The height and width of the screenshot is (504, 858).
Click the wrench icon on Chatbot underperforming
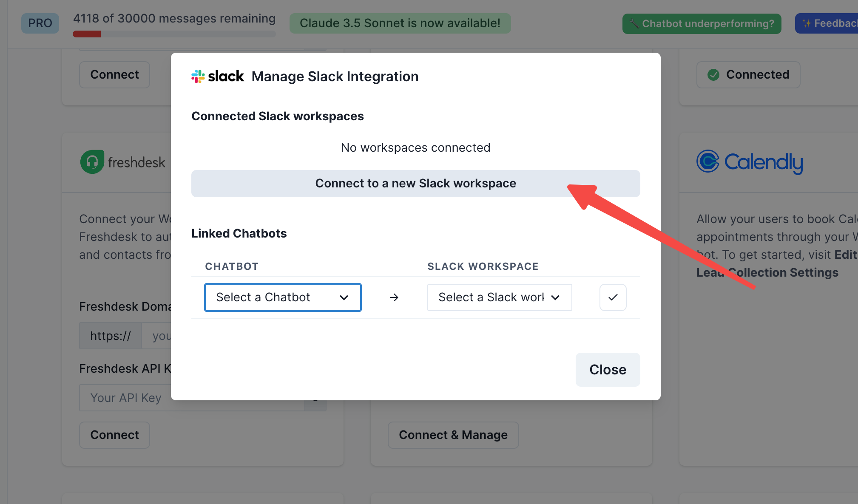tap(634, 24)
